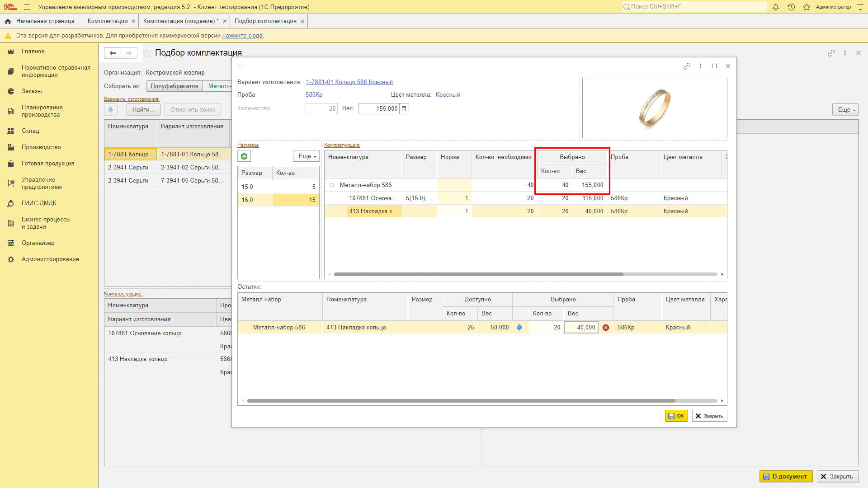868x488 pixels.
Task: Open the Заказы section in the sidebar
Action: tap(32, 91)
